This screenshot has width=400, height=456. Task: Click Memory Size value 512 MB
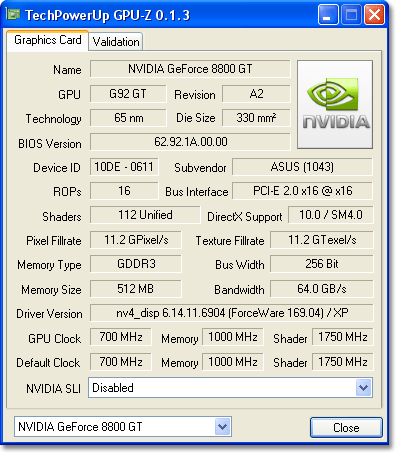coord(136,289)
